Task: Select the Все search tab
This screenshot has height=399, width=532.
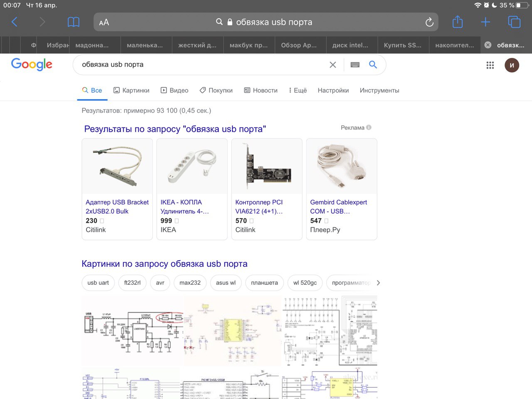Action: (92, 90)
